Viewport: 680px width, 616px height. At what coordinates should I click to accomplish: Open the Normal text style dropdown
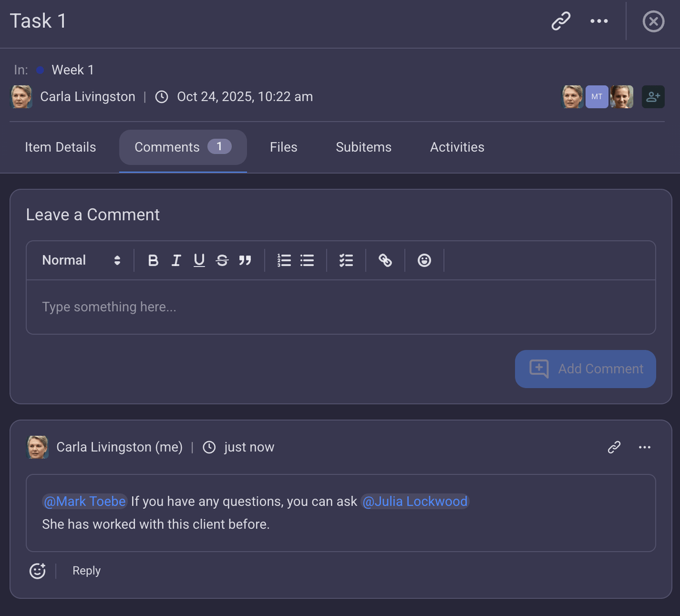point(79,260)
